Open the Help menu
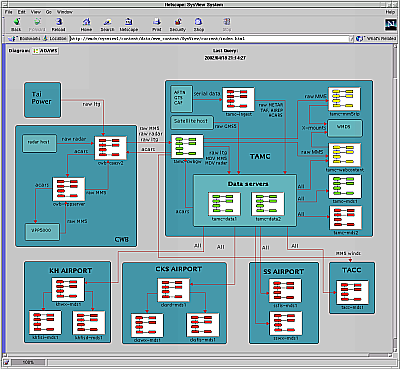The height and width of the screenshot is (369, 400). point(390,12)
